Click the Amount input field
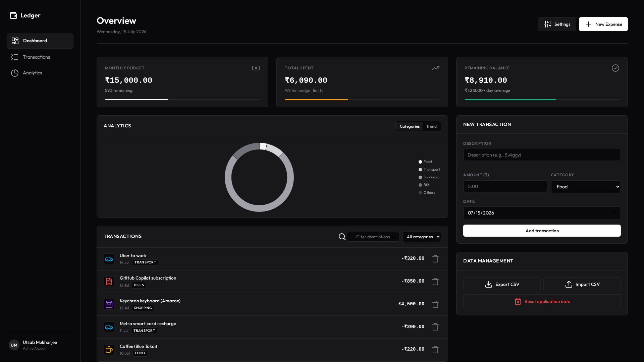This screenshot has width=644, height=362. pyautogui.click(x=505, y=186)
